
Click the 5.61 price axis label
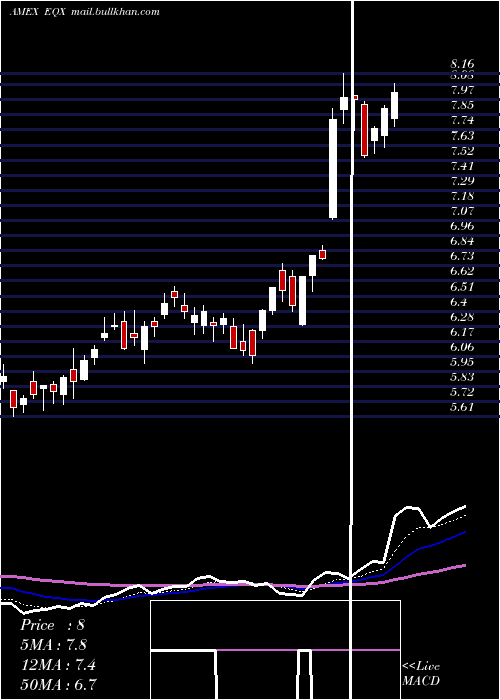462,408
